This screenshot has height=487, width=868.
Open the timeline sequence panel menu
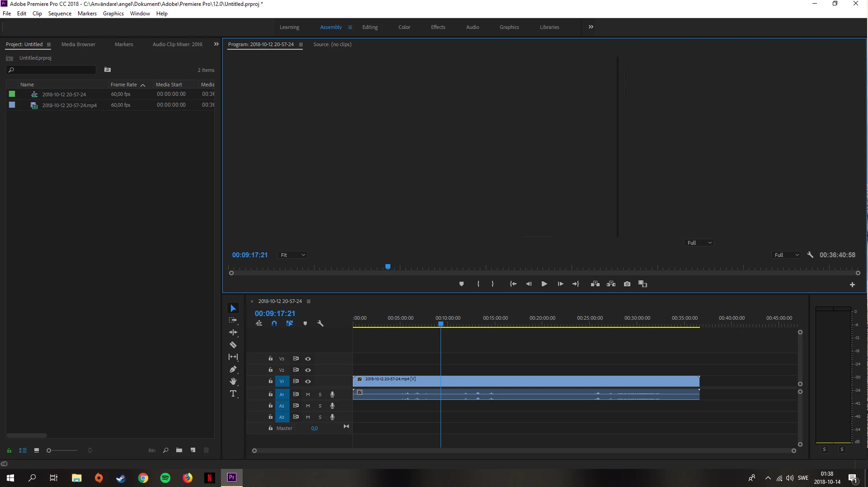[309, 301]
